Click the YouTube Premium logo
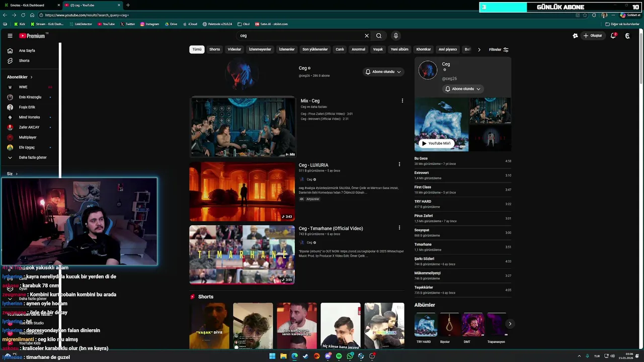 point(33,36)
